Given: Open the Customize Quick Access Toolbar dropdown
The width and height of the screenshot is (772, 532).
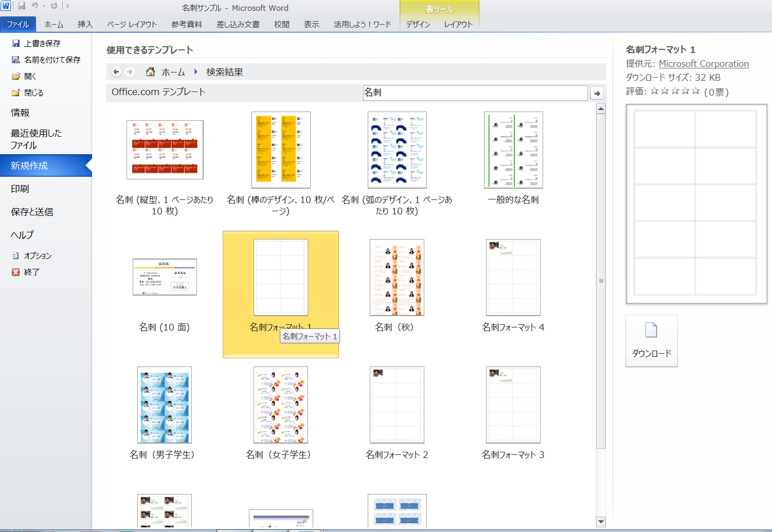Looking at the screenshot, I should 67,6.
